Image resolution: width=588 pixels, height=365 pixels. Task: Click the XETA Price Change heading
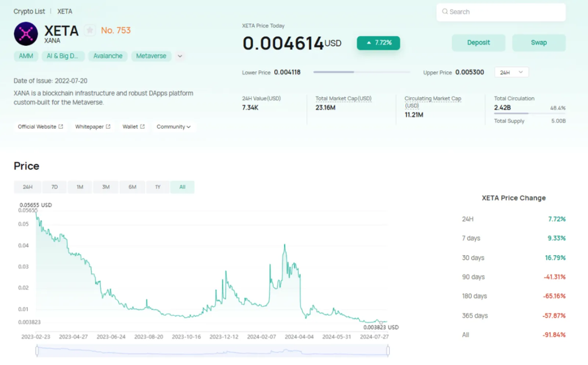coord(514,198)
